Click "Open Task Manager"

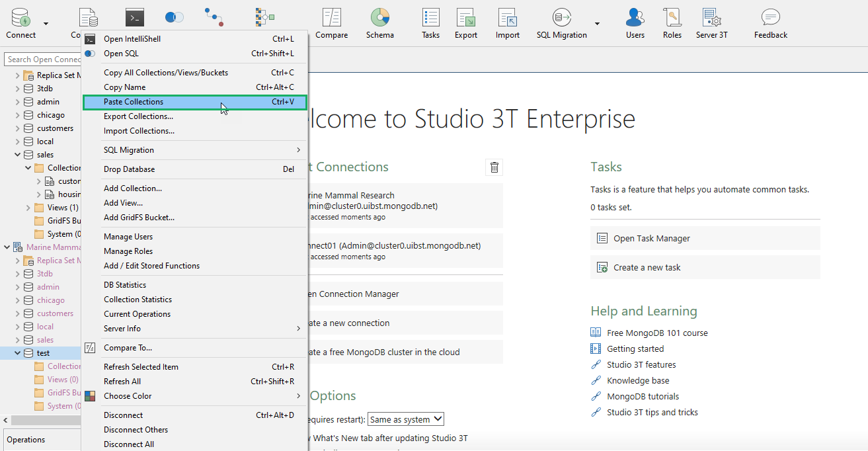click(652, 237)
